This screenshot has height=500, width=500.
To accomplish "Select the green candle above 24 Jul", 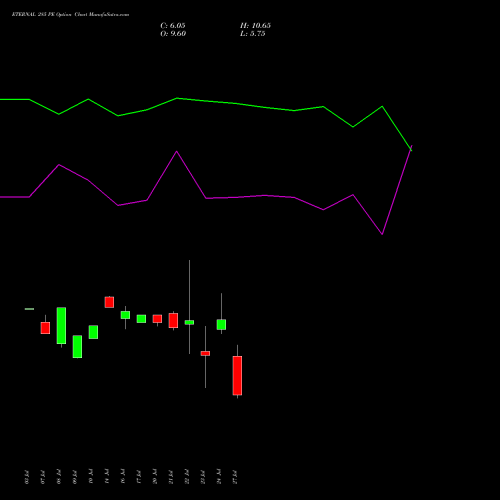I will pyautogui.click(x=221, y=325).
